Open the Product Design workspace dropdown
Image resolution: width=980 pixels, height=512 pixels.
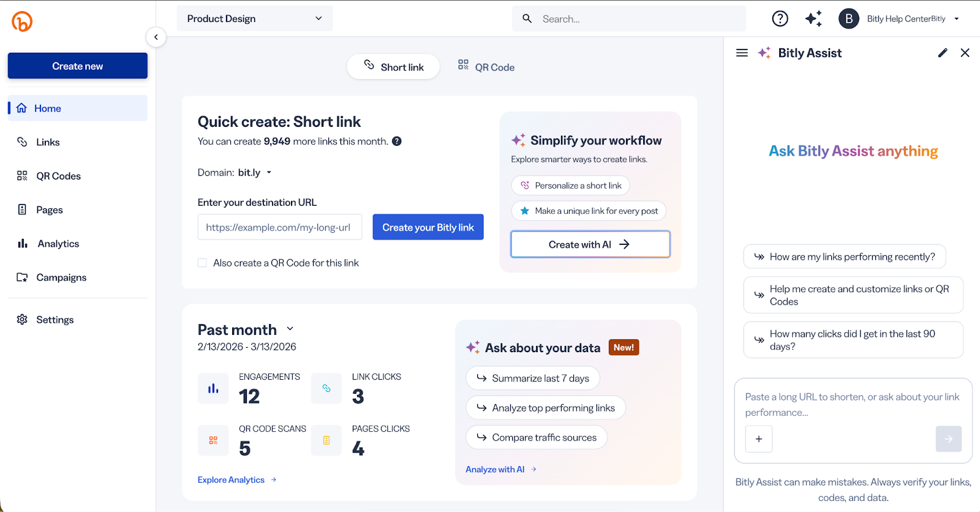coord(255,19)
